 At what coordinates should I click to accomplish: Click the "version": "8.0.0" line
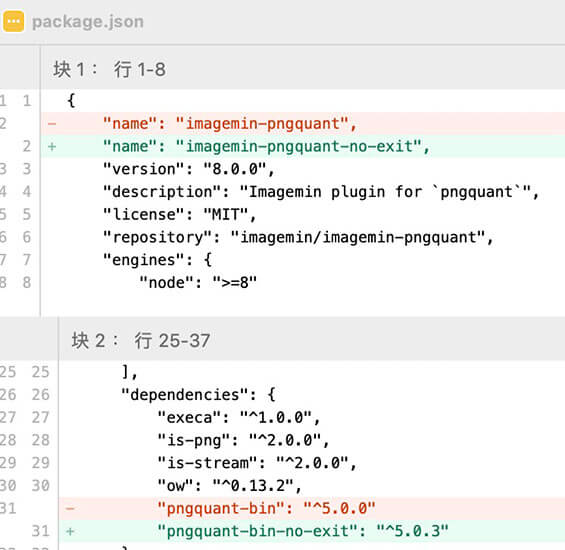pyautogui.click(x=188, y=169)
